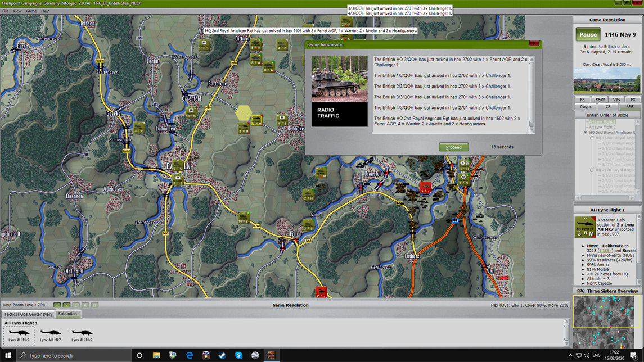Viewport: 644px width, 362px height.
Task: Select the 4 T B unit counter
Action: click(282, 45)
